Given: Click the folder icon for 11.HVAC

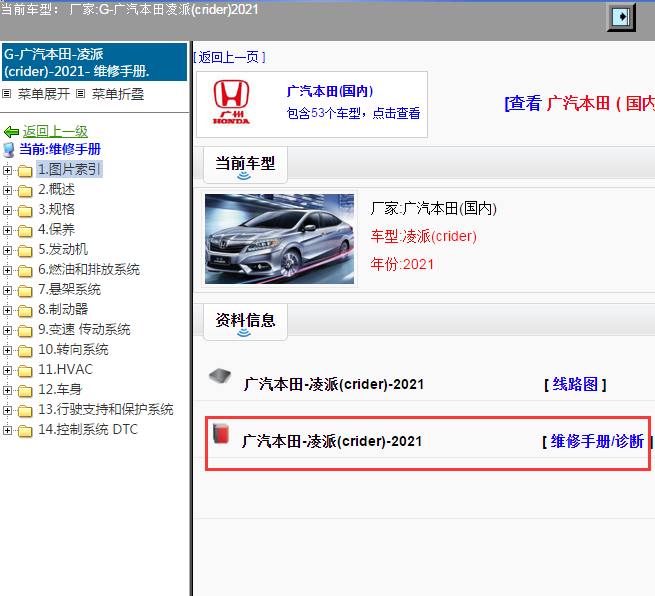Looking at the screenshot, I should [x=25, y=370].
